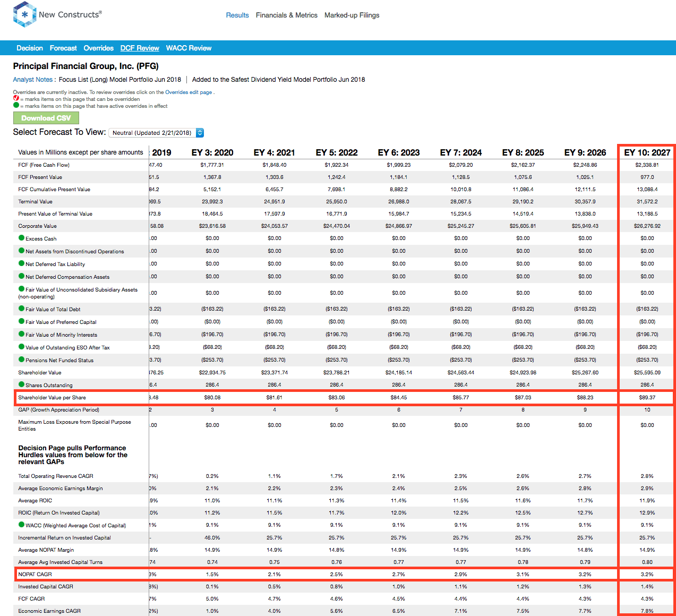This screenshot has width=676, height=616.
Task: Click the EY 7: 2024 column header
Action: pyautogui.click(x=461, y=152)
